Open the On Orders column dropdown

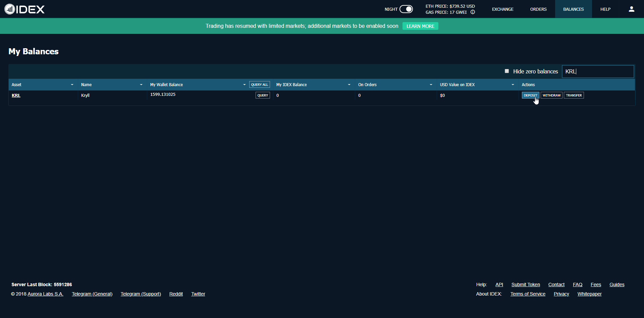(431, 85)
